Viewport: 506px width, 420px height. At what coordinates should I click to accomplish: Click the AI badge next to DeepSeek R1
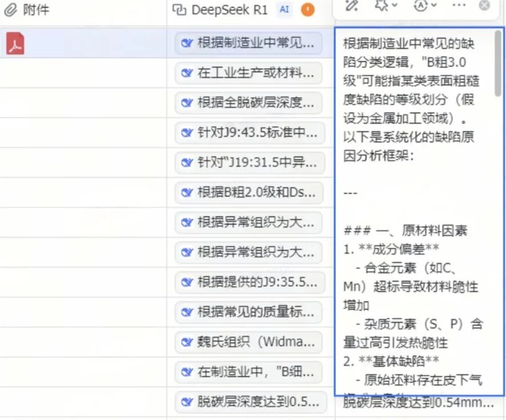pos(284,10)
